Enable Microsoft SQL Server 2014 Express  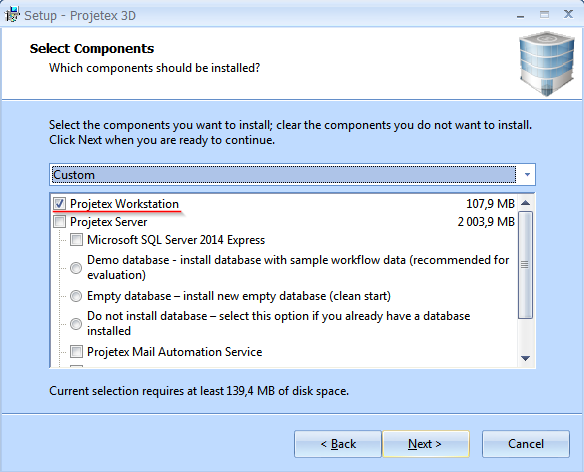76,240
